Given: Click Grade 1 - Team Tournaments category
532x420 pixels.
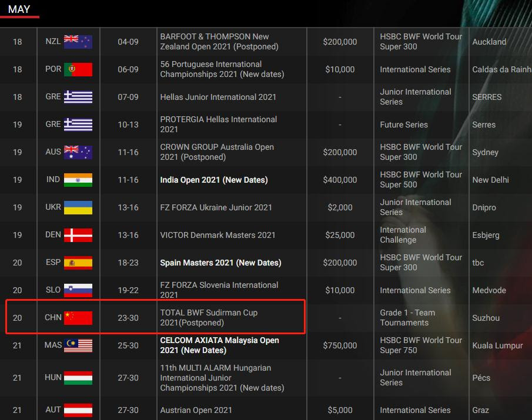Looking at the screenshot, I should tap(407, 318).
